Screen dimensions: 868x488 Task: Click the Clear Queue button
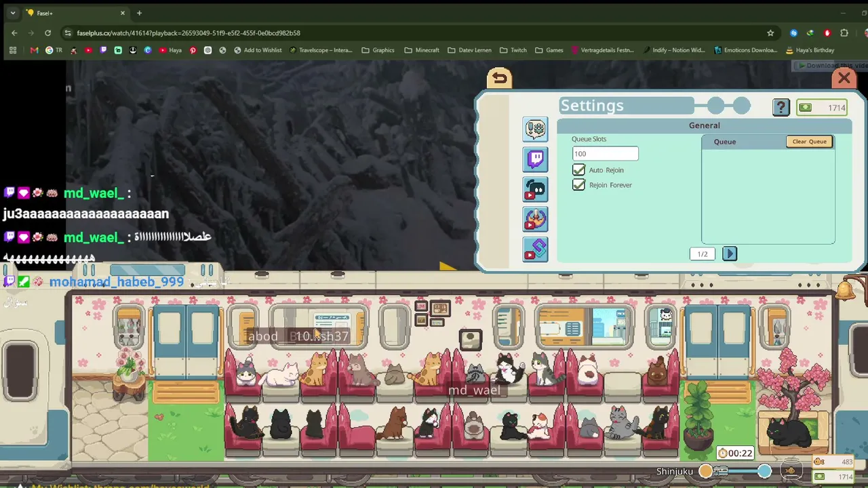pyautogui.click(x=809, y=142)
